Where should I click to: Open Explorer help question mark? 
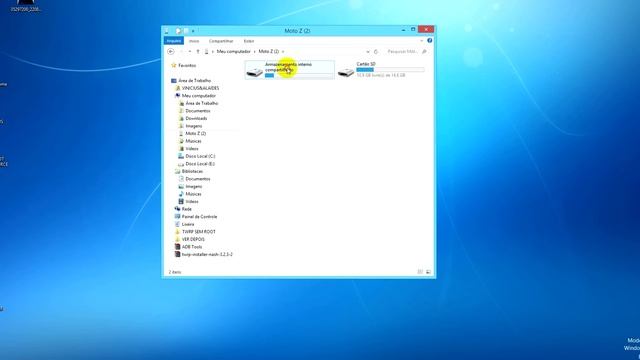tap(429, 40)
